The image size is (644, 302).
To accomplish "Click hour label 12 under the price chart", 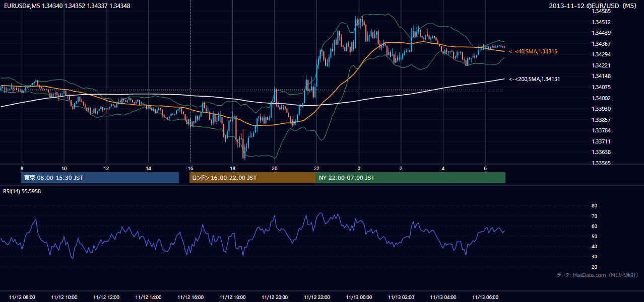I will coord(106,168).
